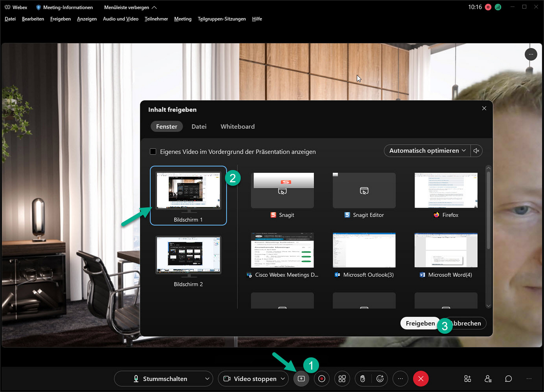The height and width of the screenshot is (392, 544).
Task: Toggle computer audio sharing speaker icon
Action: pos(476,151)
